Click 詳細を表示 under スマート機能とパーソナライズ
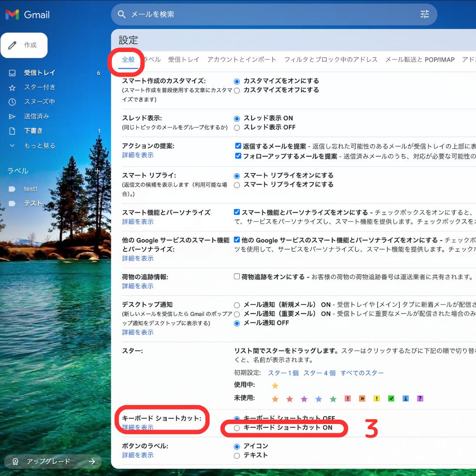Viewport: 476px width, 476px height. [x=138, y=222]
